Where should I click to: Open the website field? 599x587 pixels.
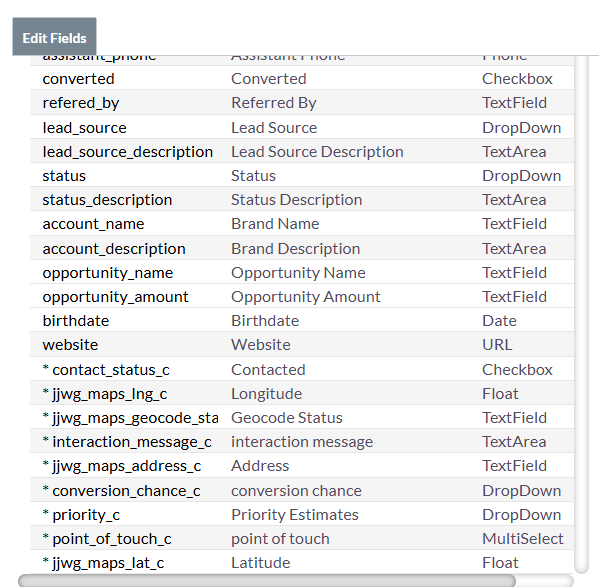click(x=70, y=345)
